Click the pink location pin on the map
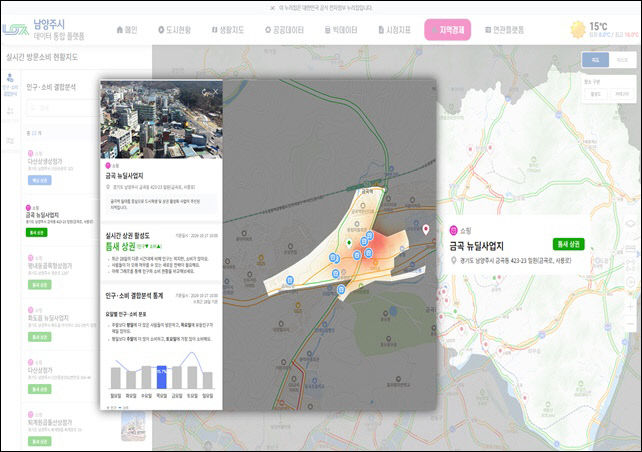Image resolution: width=642 pixels, height=452 pixels. pyautogui.click(x=426, y=229)
